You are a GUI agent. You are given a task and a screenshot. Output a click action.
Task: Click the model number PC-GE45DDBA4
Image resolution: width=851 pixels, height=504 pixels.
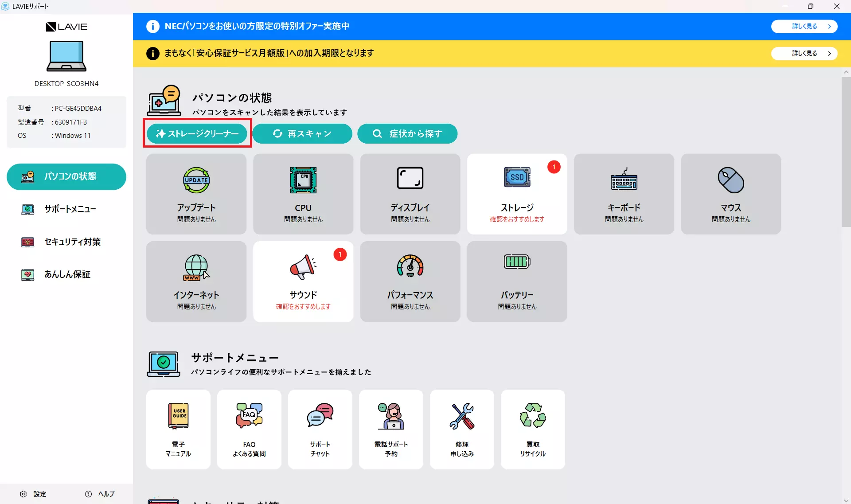(78, 109)
